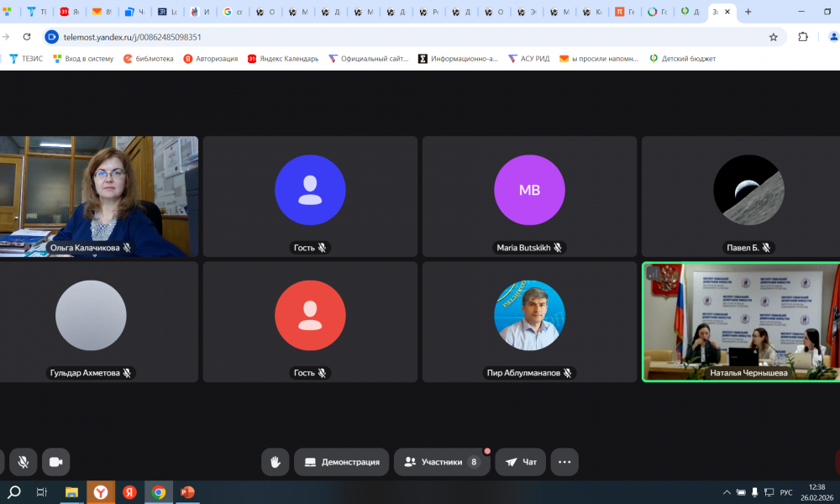Click the red Гость avatar
The height and width of the screenshot is (504, 840).
click(x=310, y=315)
